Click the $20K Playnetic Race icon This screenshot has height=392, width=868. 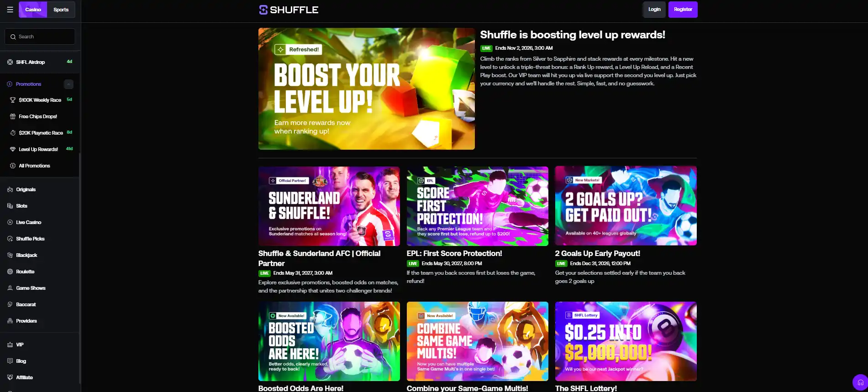click(13, 133)
